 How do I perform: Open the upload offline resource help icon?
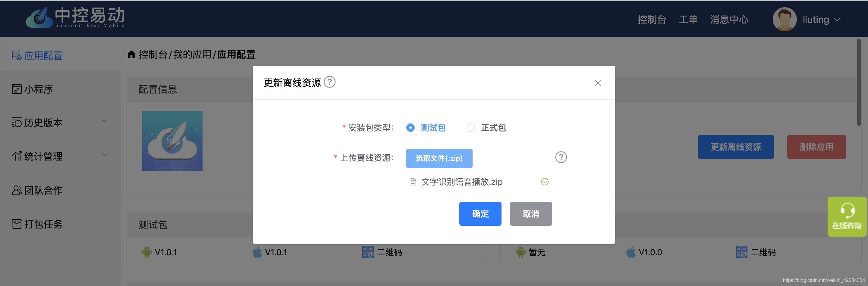point(561,157)
